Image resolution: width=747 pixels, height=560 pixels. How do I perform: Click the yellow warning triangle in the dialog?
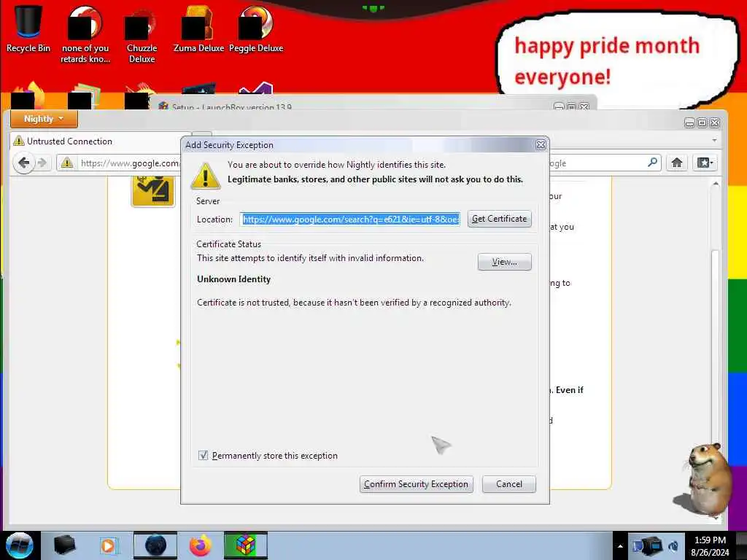click(205, 176)
